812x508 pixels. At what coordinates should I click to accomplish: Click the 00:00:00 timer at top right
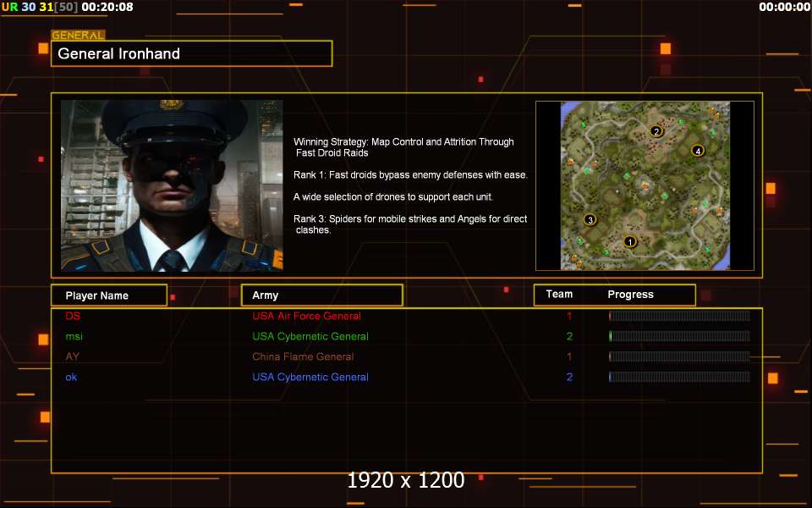(x=784, y=7)
